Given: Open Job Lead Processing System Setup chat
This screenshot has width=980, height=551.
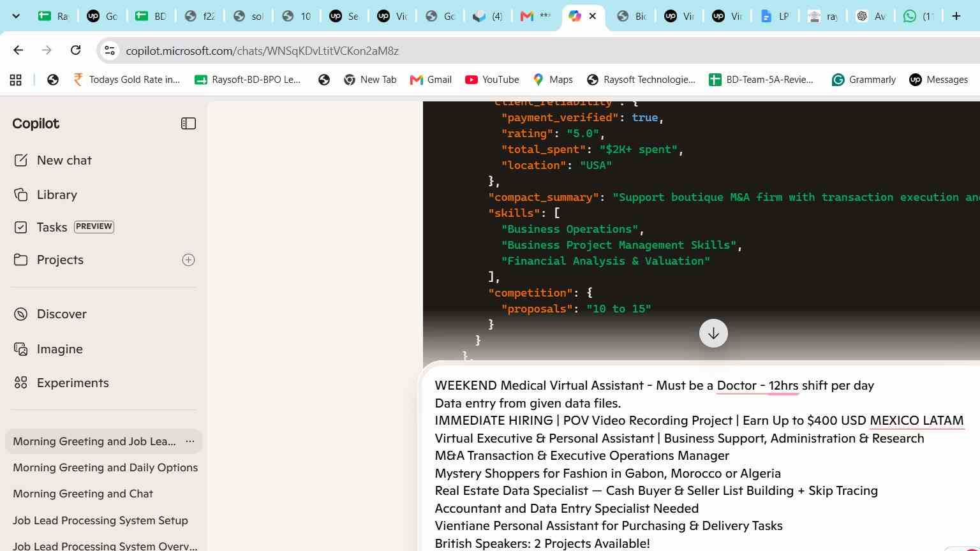Looking at the screenshot, I should [100, 520].
